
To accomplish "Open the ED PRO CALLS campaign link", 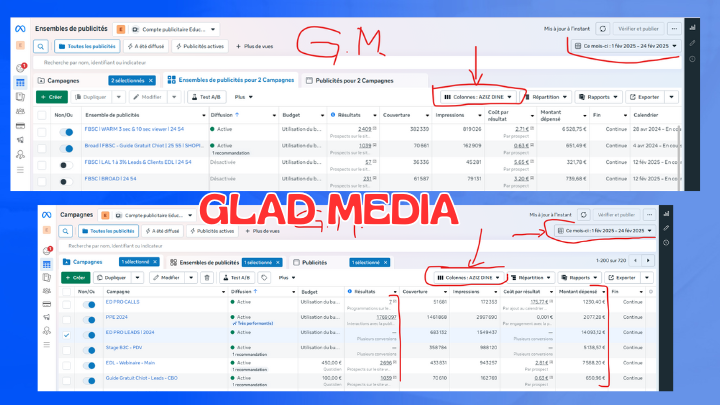I will 122,302.
